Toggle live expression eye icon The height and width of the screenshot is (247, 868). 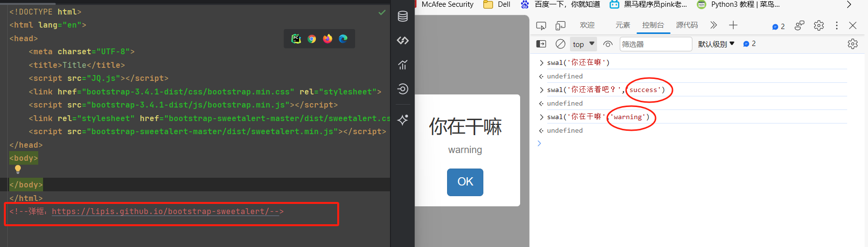pyautogui.click(x=608, y=44)
